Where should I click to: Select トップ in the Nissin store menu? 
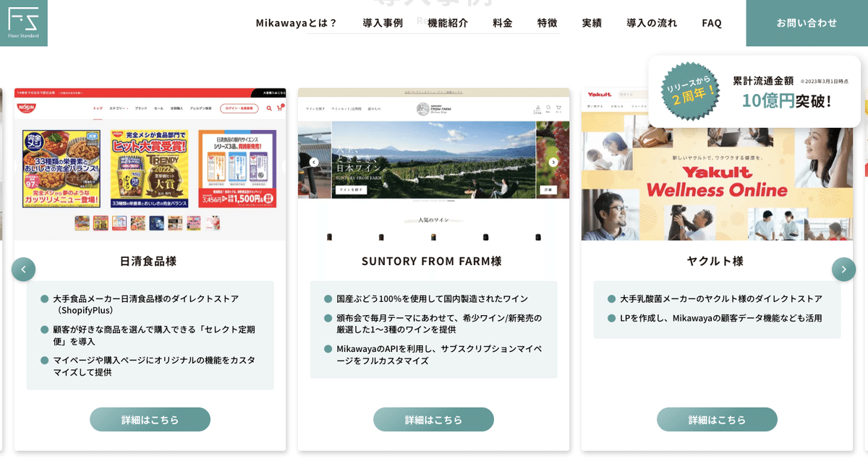coord(98,108)
